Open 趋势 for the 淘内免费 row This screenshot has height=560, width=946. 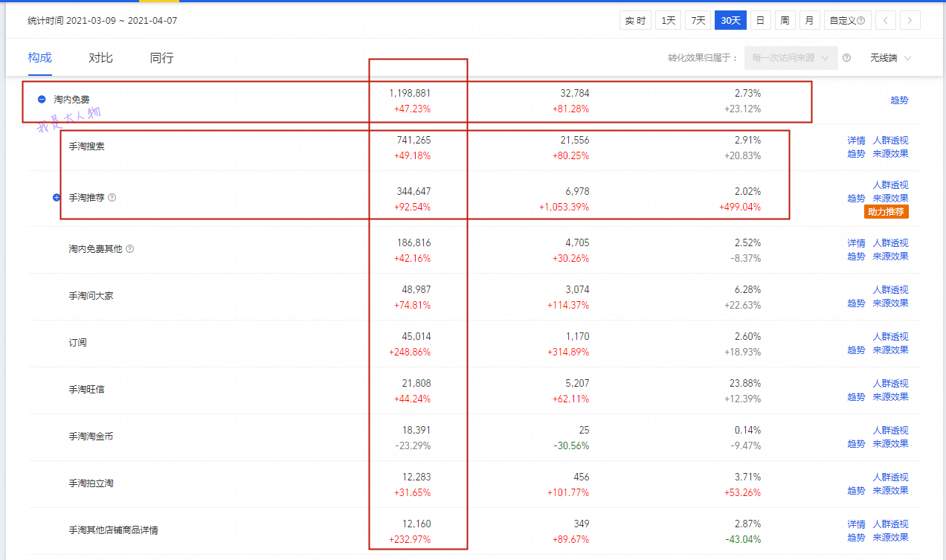point(899,100)
